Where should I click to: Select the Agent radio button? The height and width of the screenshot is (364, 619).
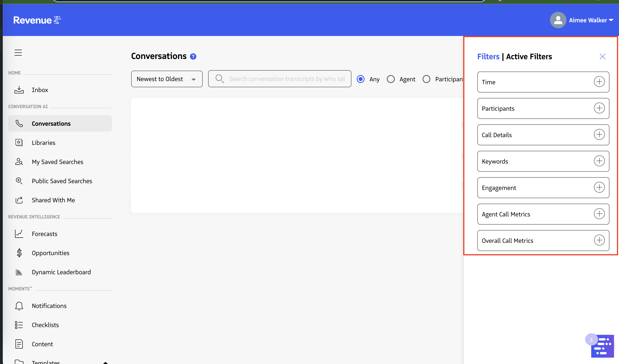[391, 79]
